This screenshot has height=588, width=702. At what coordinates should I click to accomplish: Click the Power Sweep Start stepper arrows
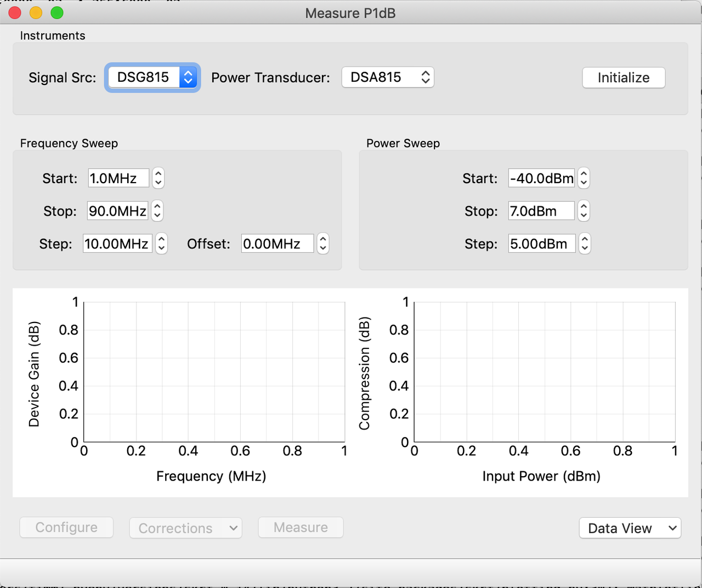(584, 178)
